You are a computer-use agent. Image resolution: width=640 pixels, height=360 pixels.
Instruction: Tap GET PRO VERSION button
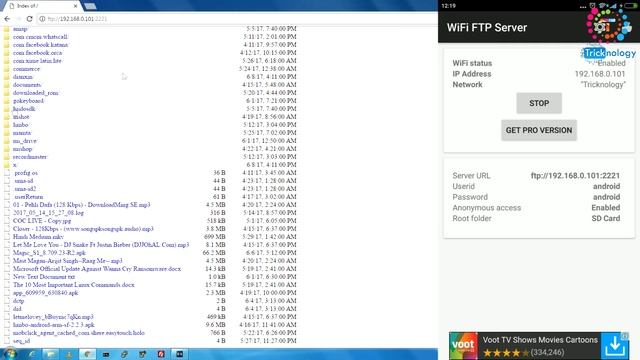[x=539, y=130]
